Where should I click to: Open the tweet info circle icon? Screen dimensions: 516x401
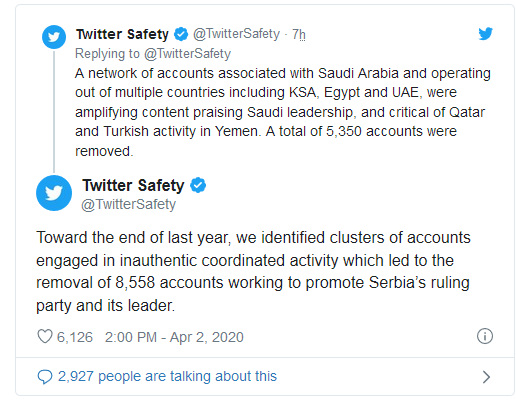tap(485, 336)
